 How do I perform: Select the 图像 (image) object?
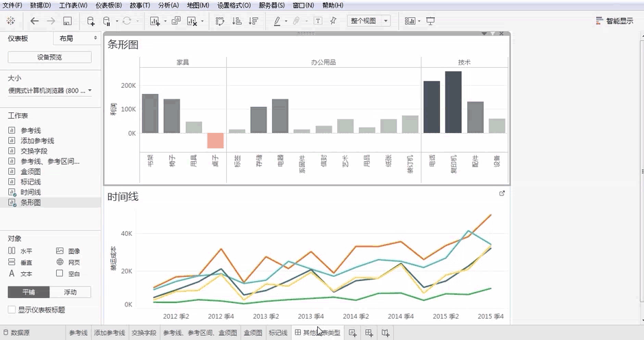pos(68,252)
